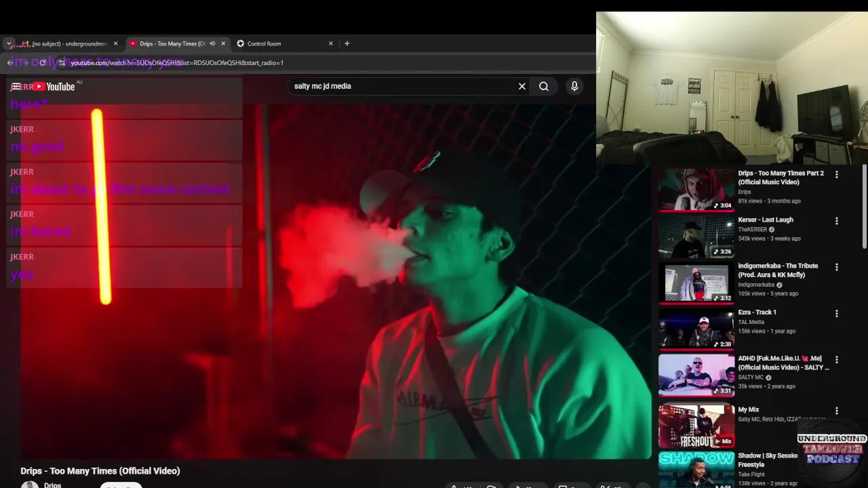Open three-dot menu for ADHD Salty MC video
The image size is (868, 488).
(836, 359)
